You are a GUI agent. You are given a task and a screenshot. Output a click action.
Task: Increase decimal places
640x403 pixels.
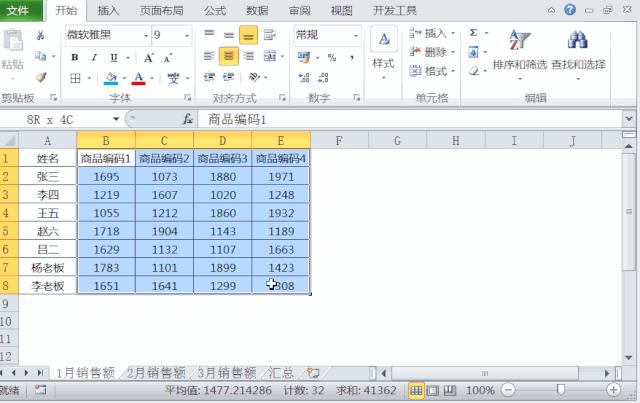click(x=304, y=78)
